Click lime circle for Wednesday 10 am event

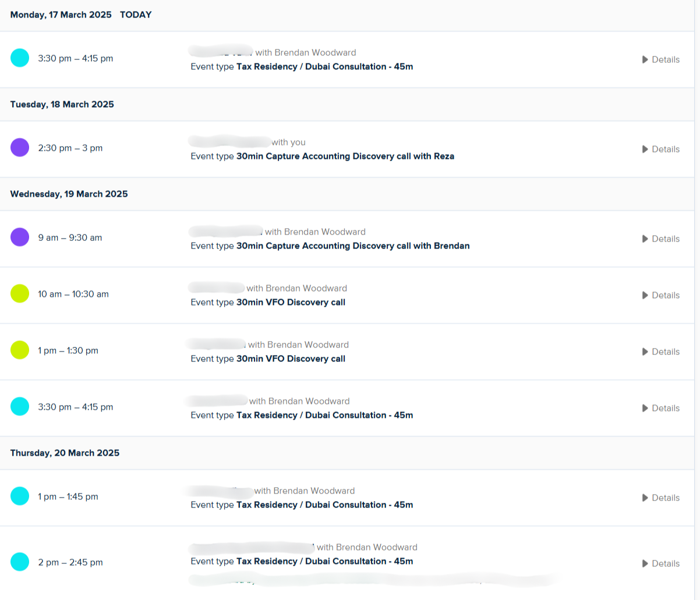point(20,294)
